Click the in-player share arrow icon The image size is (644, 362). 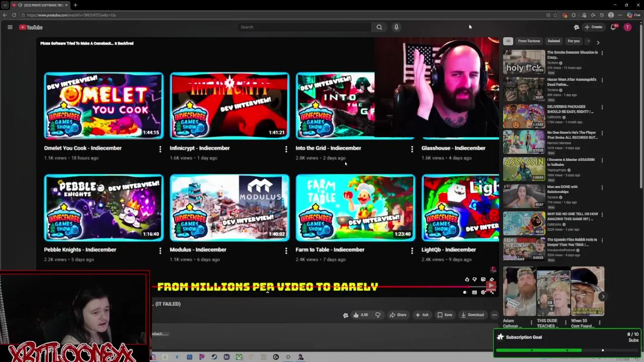[492, 280]
